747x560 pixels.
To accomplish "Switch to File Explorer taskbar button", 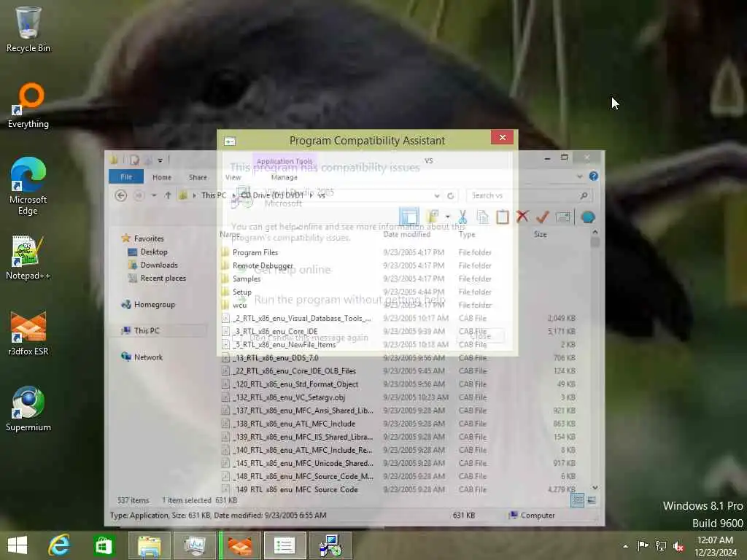I will point(149,545).
